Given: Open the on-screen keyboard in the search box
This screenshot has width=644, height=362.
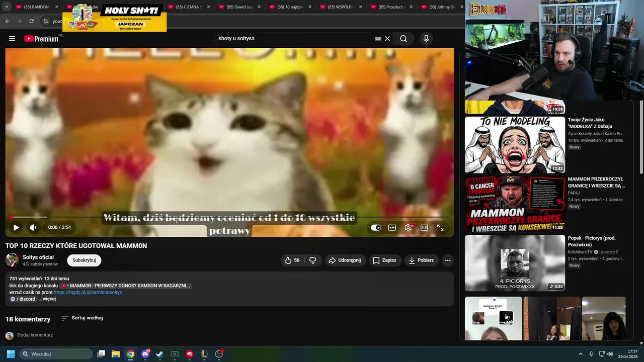Looking at the screenshot, I should (378, 39).
